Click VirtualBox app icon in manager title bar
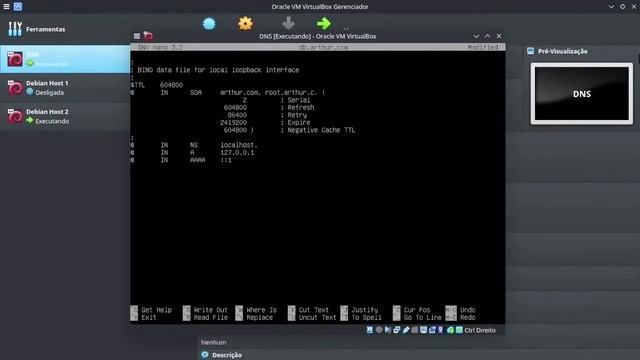This screenshot has height=360, width=640. [18, 7]
